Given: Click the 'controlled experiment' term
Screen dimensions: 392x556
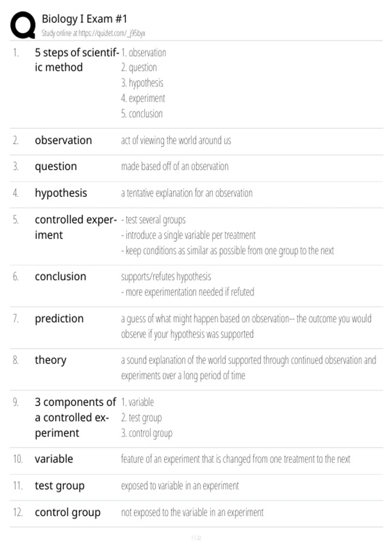Looking at the screenshot, I should [76, 227].
